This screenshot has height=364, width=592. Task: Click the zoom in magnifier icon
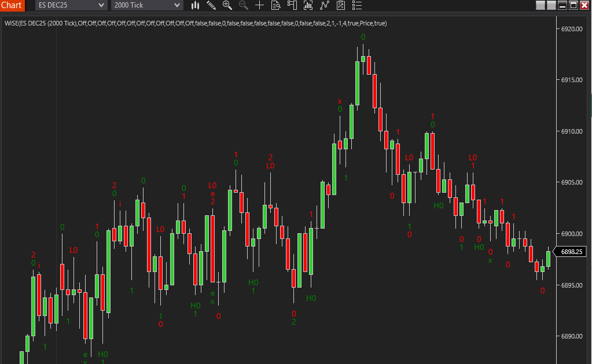click(x=227, y=5)
